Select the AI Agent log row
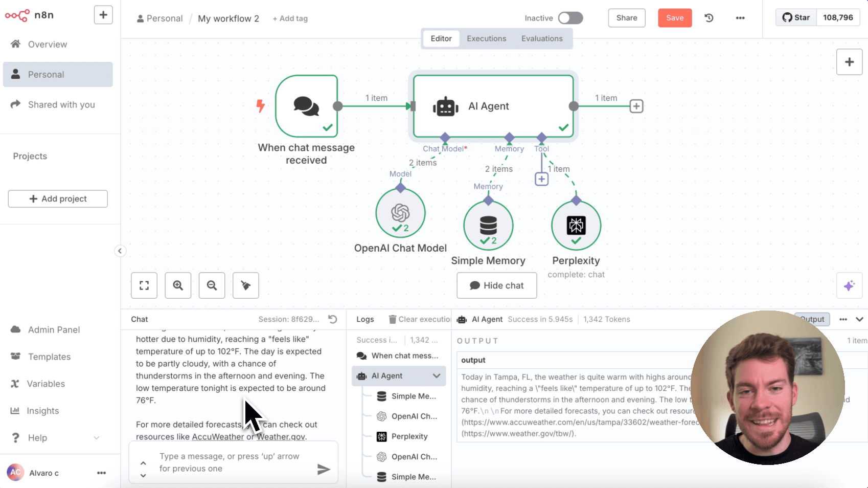Screen dimensions: 868x488 [399, 376]
